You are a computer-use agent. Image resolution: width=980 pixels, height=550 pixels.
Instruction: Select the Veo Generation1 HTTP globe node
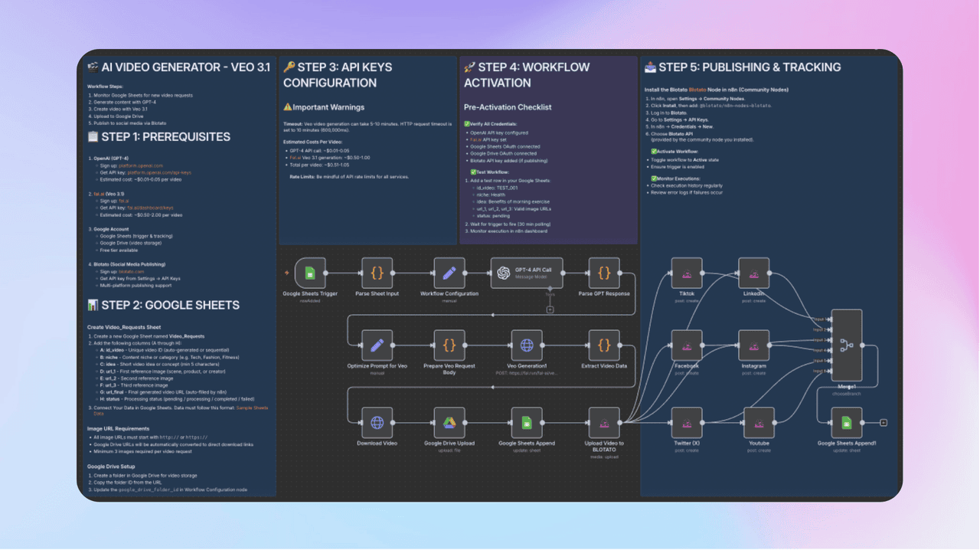coord(526,345)
